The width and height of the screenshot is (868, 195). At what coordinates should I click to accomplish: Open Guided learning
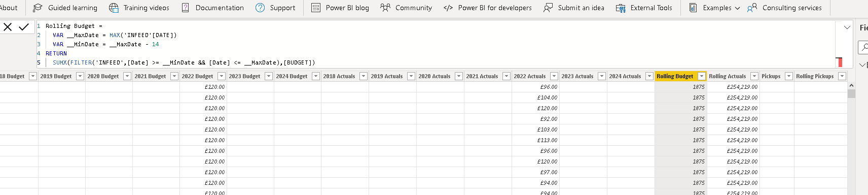click(65, 8)
